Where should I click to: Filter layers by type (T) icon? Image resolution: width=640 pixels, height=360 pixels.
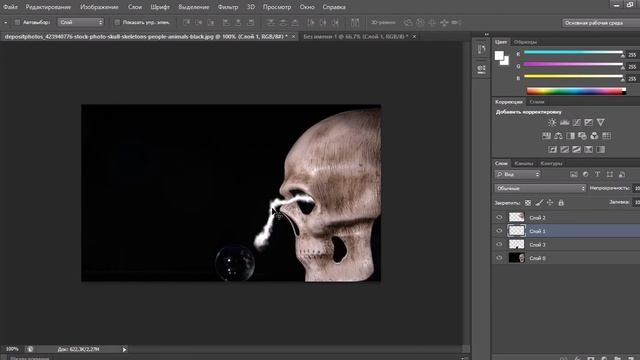click(x=598, y=174)
